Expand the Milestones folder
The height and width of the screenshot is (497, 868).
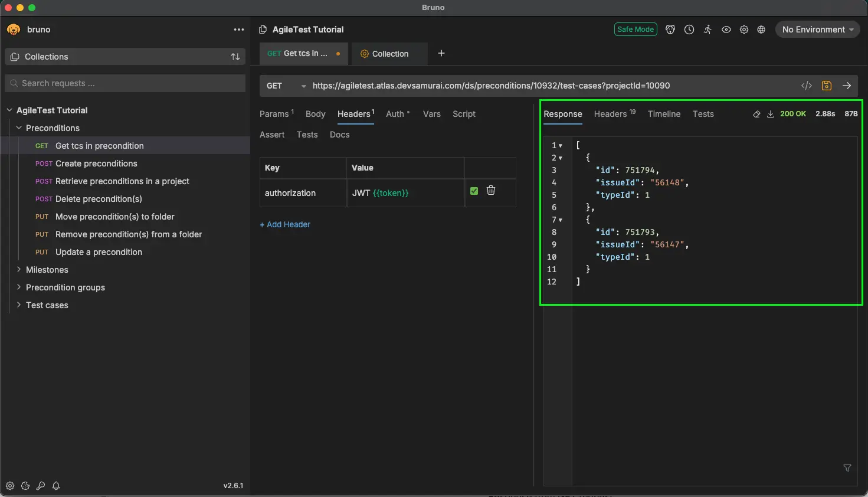19,270
